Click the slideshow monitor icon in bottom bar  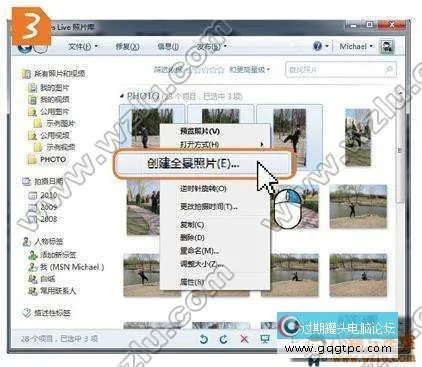pyautogui.click(x=265, y=339)
